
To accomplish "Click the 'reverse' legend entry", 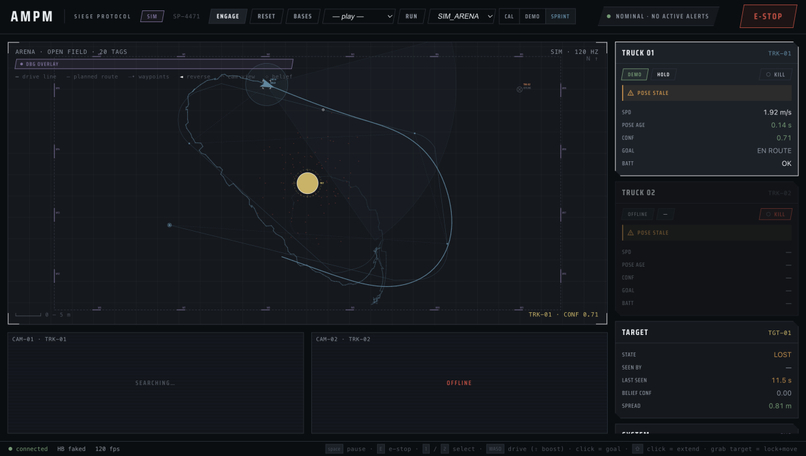I will pos(195,77).
